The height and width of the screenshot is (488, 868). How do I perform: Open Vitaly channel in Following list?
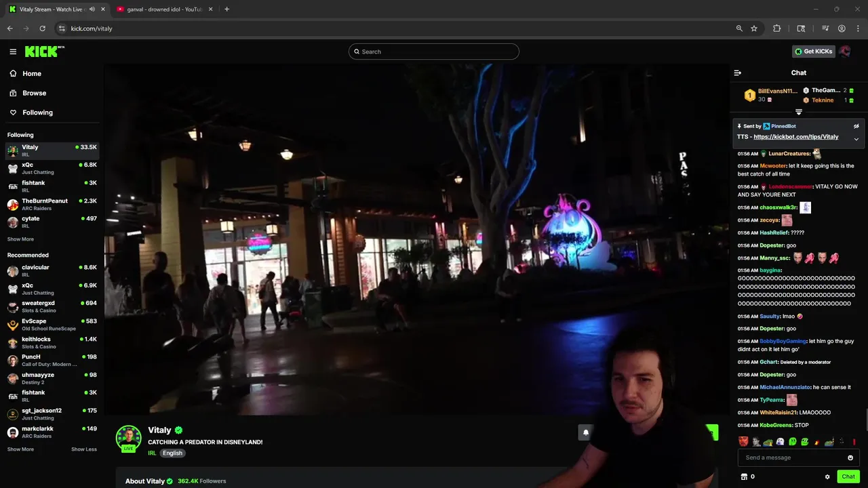[53, 150]
